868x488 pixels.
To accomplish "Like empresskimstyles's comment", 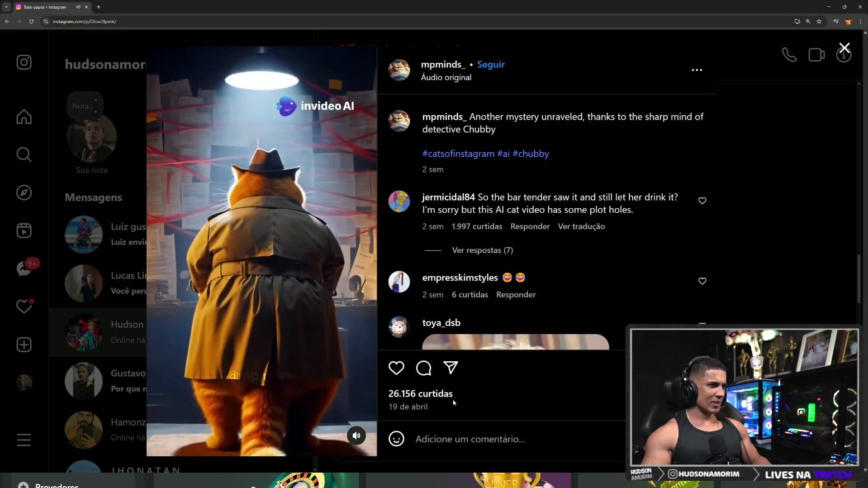I will 702,281.
